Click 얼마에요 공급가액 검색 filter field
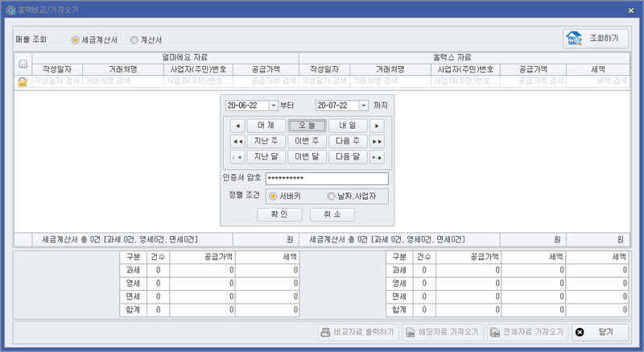This screenshot has height=352, width=644. click(266, 81)
